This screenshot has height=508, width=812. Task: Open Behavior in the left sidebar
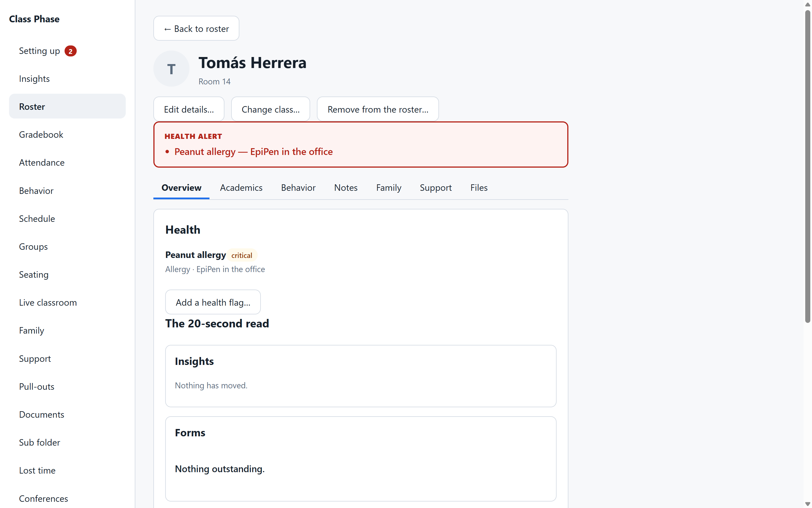[67, 190]
